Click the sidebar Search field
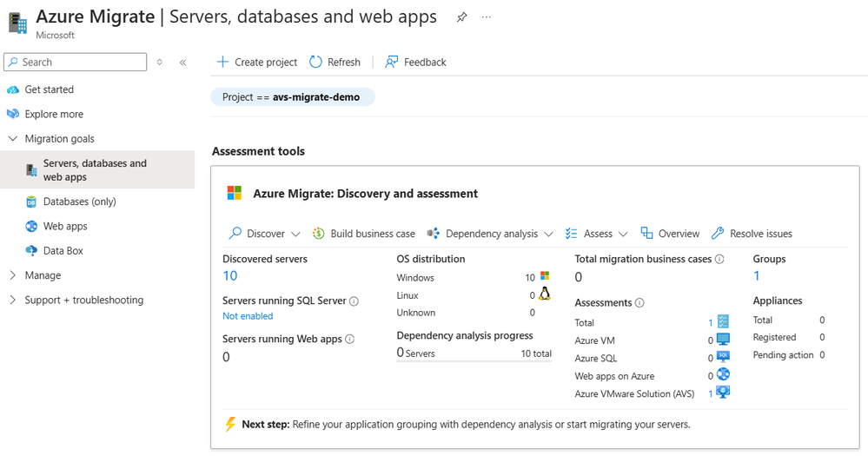This screenshot has width=868, height=456. (x=76, y=63)
